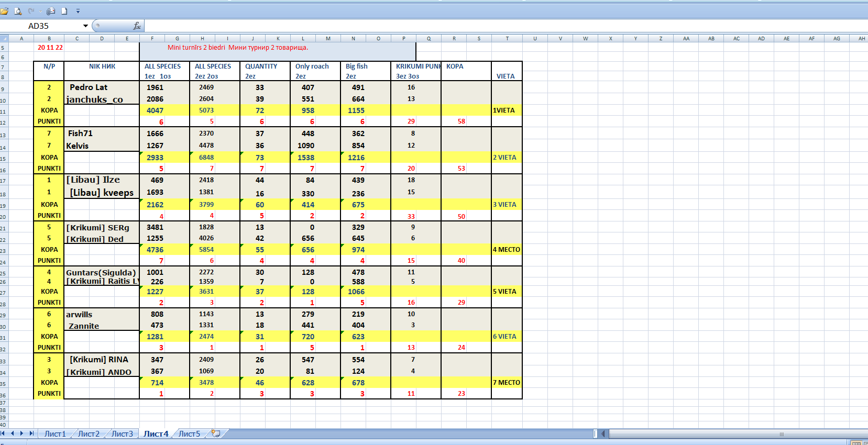Click the total 4736 cell
This screenshot has width=868, height=445.
[x=164, y=250]
